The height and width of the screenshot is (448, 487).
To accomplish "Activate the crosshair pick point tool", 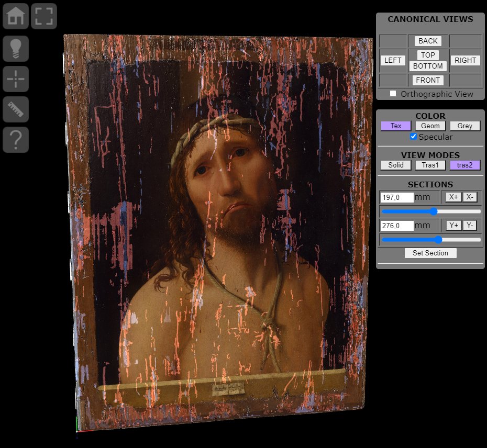I will pyautogui.click(x=16, y=79).
